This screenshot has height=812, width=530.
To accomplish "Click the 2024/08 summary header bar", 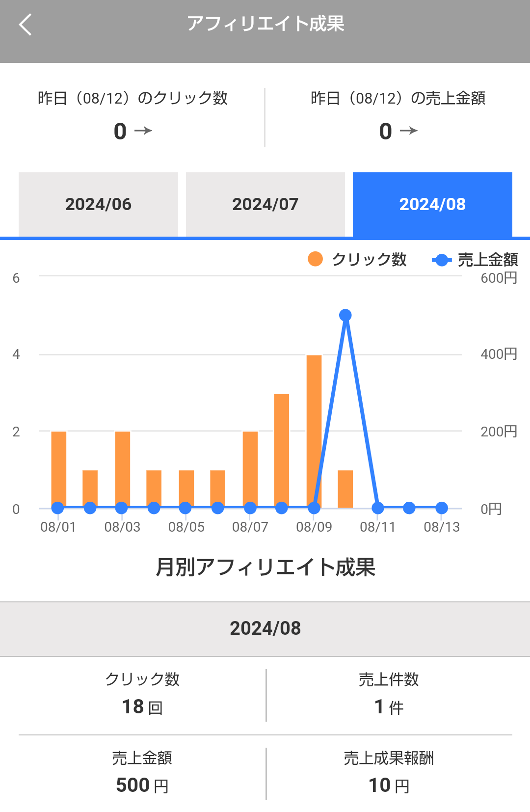I will point(265,629).
